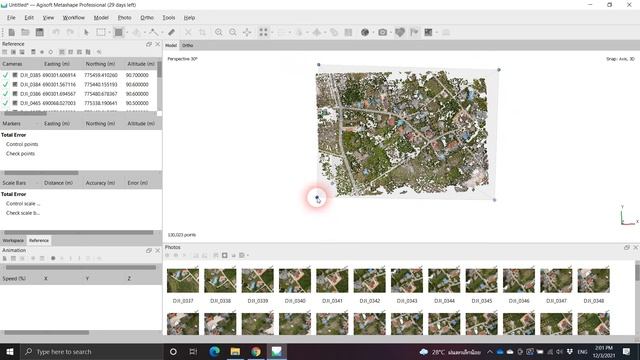The width and height of the screenshot is (640, 360).
Task: Open the File menu
Action: click(x=11, y=18)
